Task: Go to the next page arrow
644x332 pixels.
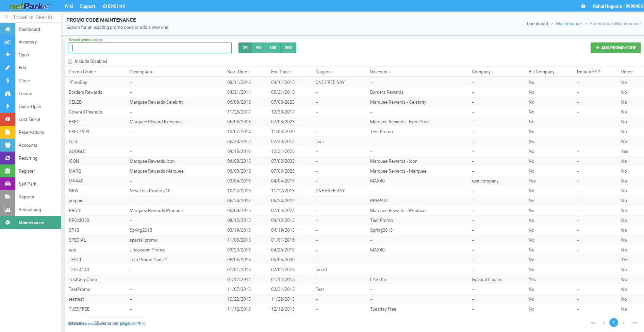Action: [623, 322]
